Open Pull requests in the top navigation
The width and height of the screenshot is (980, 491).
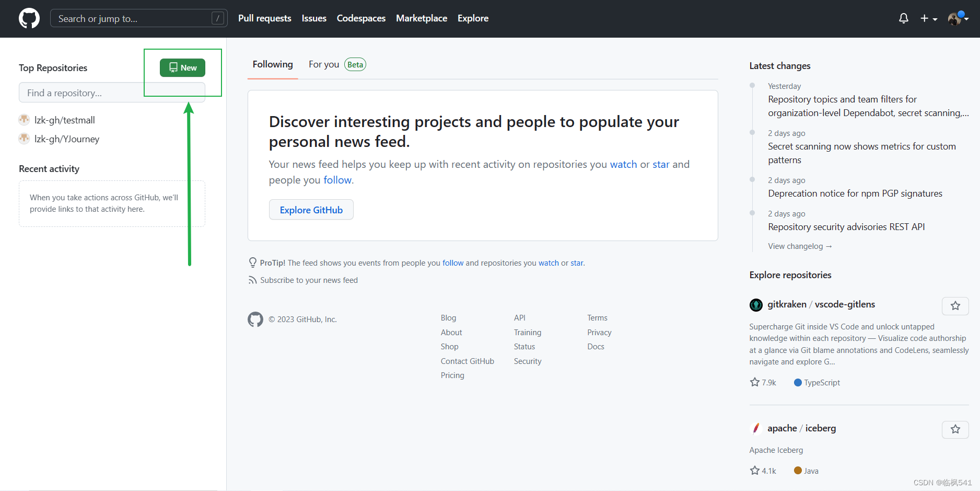pyautogui.click(x=265, y=18)
